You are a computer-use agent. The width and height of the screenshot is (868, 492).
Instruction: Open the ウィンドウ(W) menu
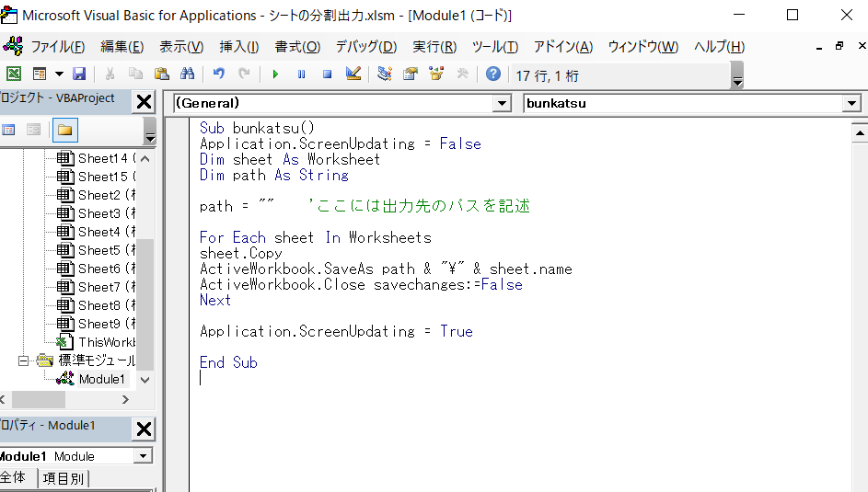[x=643, y=46]
